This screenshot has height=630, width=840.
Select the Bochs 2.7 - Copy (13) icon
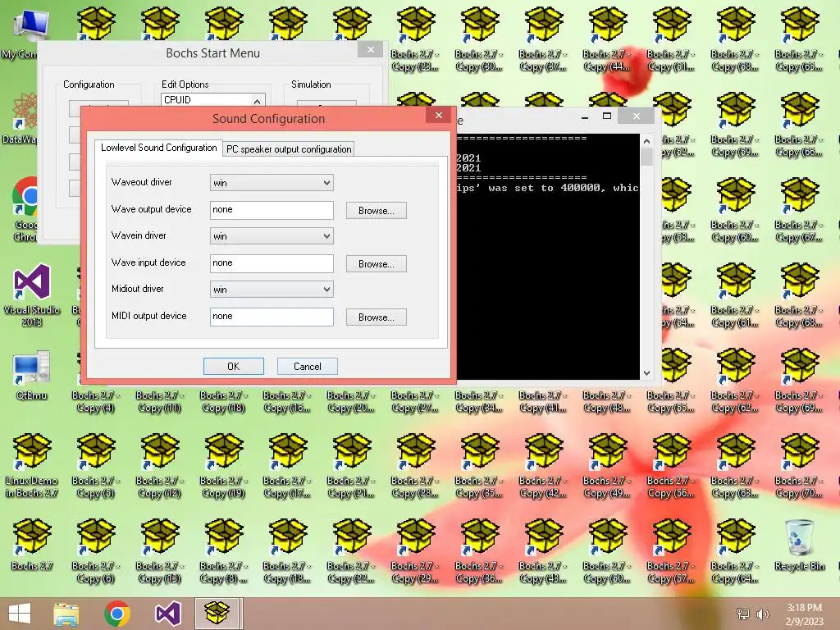coord(160,551)
